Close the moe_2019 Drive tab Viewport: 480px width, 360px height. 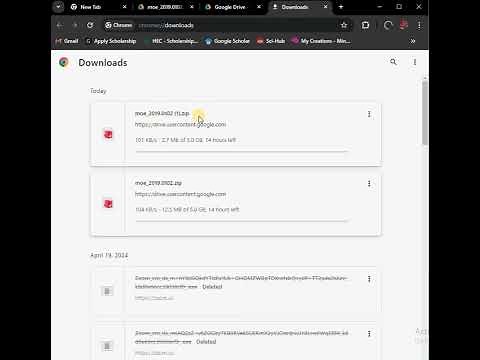point(192,7)
